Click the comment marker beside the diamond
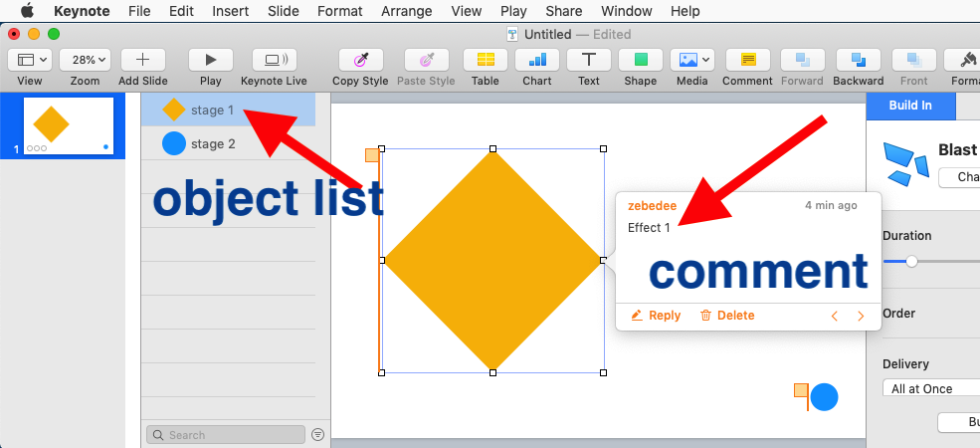 pos(372,155)
